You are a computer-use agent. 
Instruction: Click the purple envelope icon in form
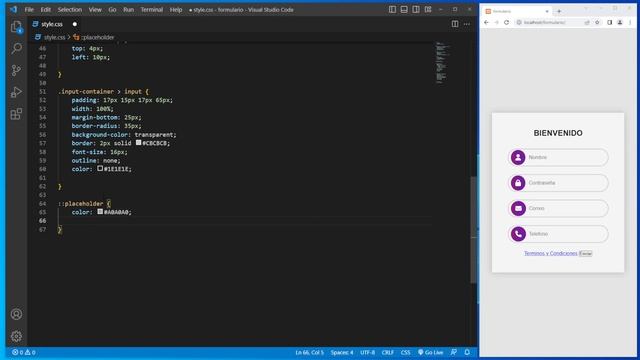click(518, 209)
